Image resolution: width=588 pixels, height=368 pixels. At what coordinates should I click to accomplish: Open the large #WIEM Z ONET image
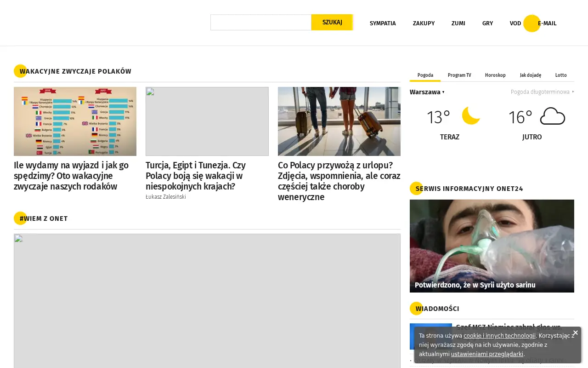click(207, 301)
